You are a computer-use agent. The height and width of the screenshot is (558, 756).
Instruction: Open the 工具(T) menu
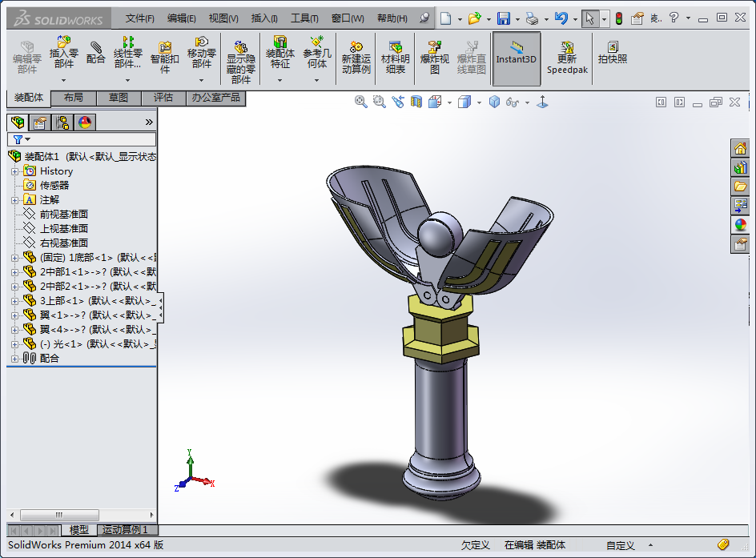pos(304,18)
